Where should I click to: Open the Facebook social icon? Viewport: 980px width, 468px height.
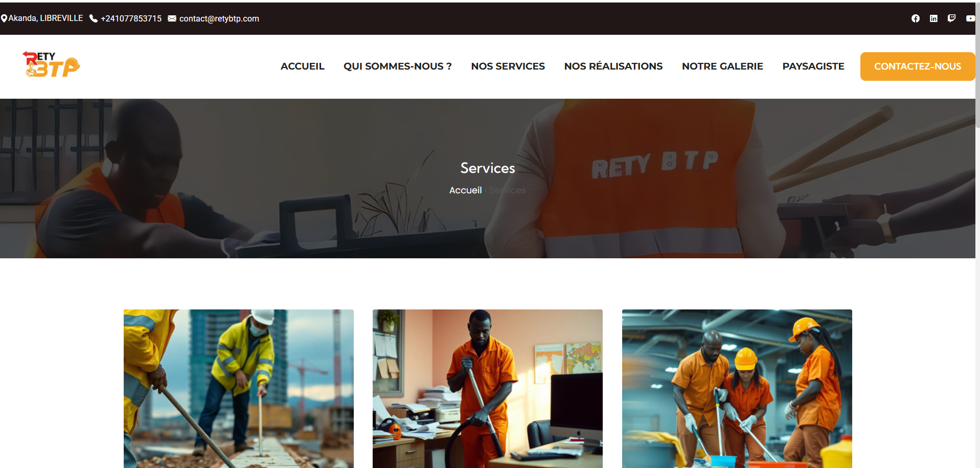(915, 18)
